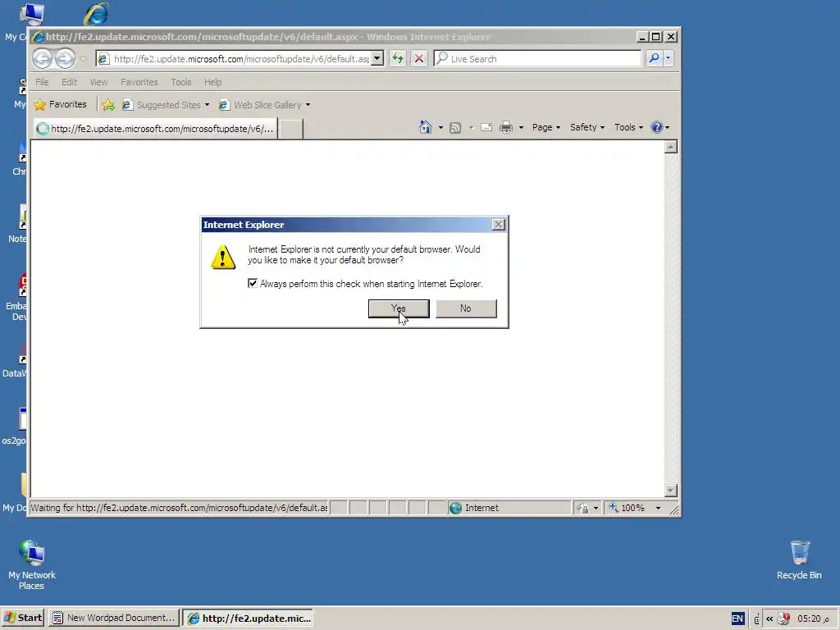This screenshot has width=840, height=630.
Task: Click the Print icon
Action: (505, 127)
